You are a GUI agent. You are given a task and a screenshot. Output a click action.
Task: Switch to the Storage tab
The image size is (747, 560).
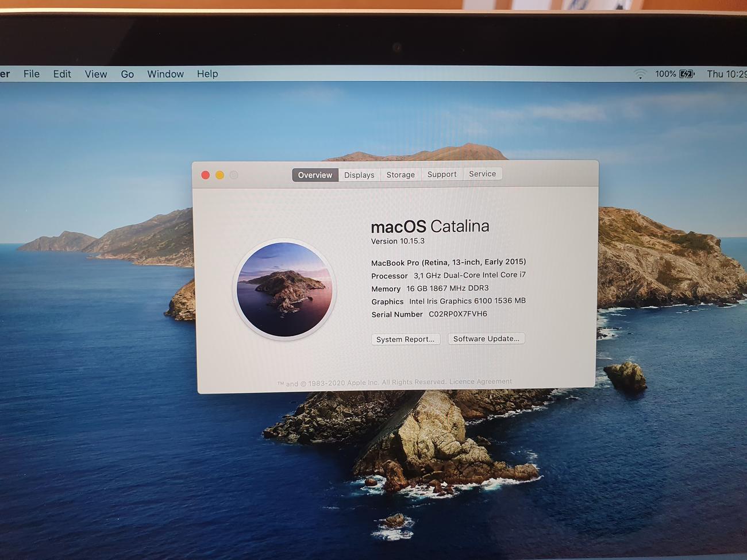click(x=401, y=175)
